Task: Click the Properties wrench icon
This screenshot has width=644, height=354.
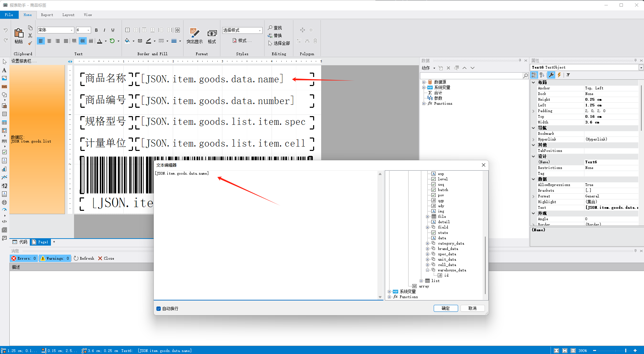Action: tap(551, 75)
